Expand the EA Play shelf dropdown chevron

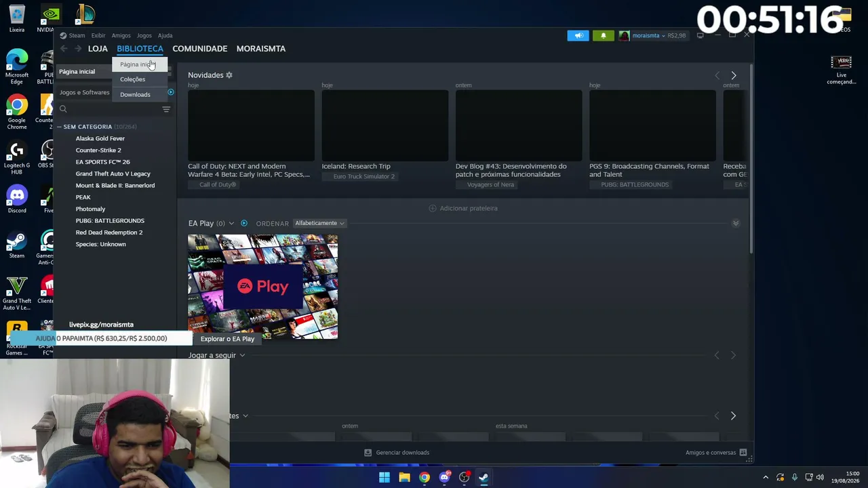tap(231, 223)
